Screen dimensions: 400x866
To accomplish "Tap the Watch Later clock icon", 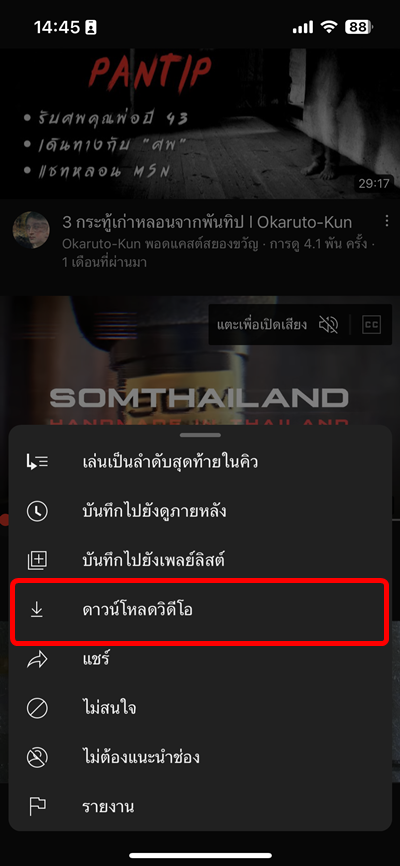I will 37,511.
